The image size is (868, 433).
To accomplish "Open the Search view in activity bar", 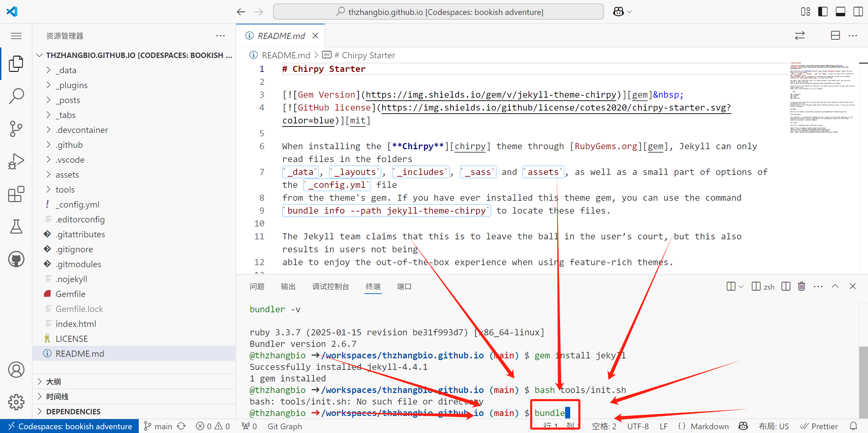I will point(16,96).
